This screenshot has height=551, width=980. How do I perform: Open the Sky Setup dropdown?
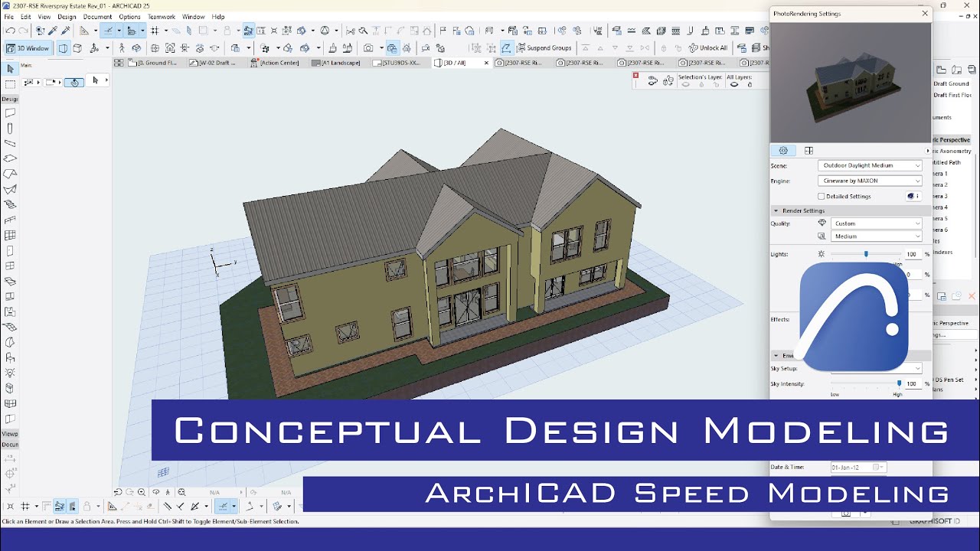(x=877, y=368)
